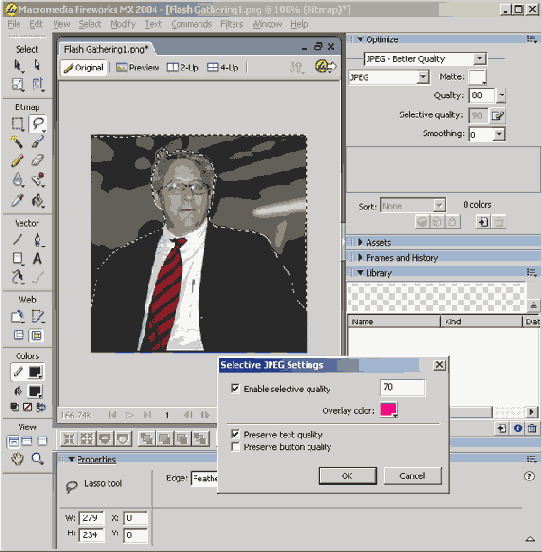Open the Smoothing dropdown

click(499, 134)
